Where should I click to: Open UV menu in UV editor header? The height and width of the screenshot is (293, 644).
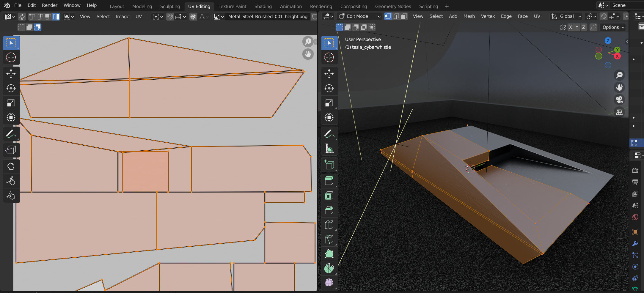click(x=139, y=17)
